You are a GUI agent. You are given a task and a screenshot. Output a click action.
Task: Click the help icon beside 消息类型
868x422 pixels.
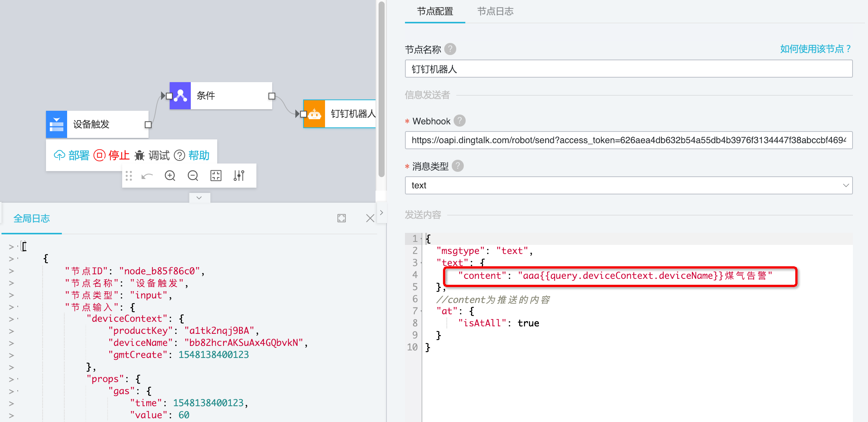pyautogui.click(x=457, y=166)
